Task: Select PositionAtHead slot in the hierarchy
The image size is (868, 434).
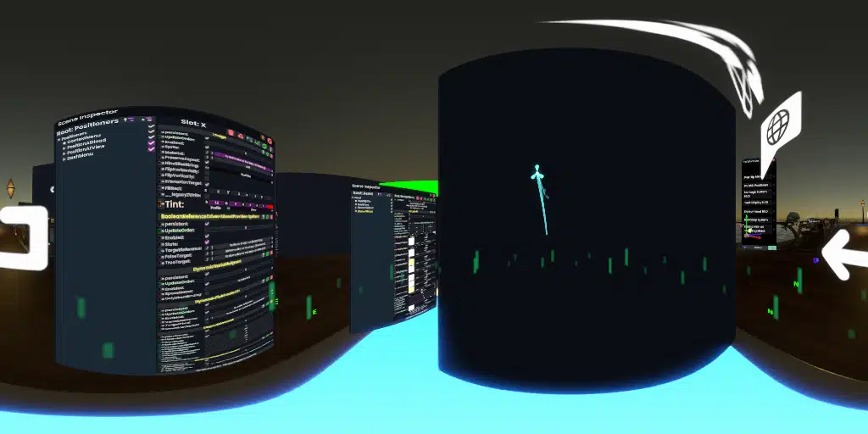Action: tap(87, 144)
